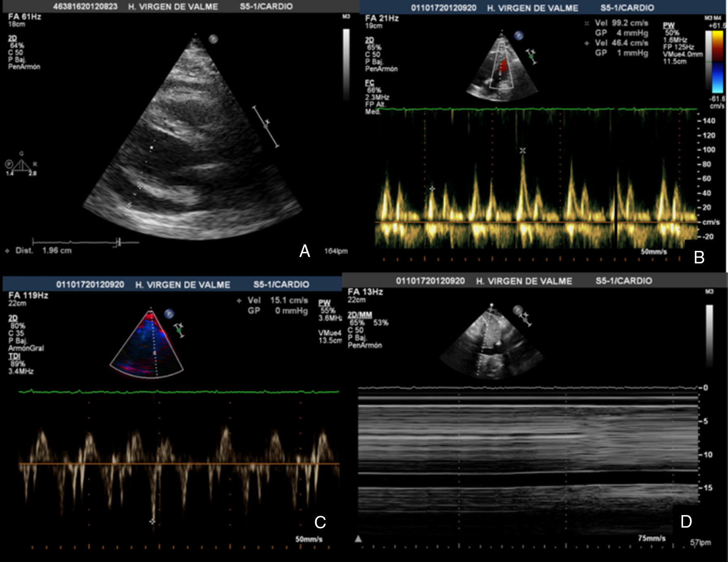Select the plus caliper on the tissue Doppler trough
Image resolution: width=728 pixels, height=562 pixels.
pyautogui.click(x=152, y=522)
